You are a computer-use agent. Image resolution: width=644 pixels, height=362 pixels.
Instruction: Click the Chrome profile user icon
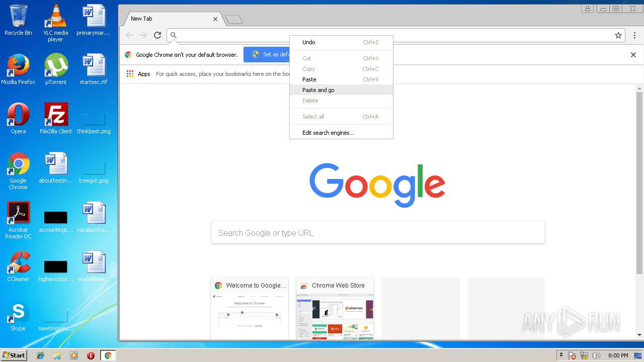(587, 9)
